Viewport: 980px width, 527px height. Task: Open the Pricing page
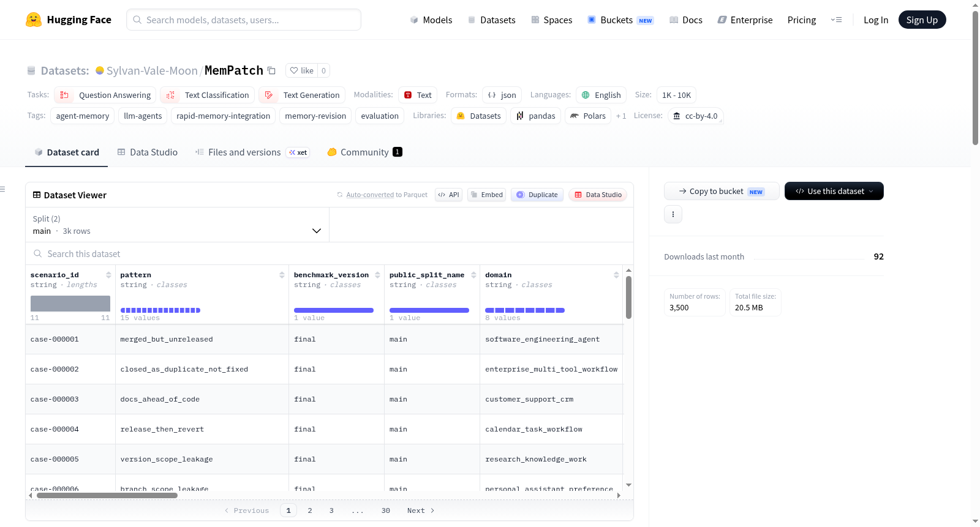pyautogui.click(x=802, y=20)
